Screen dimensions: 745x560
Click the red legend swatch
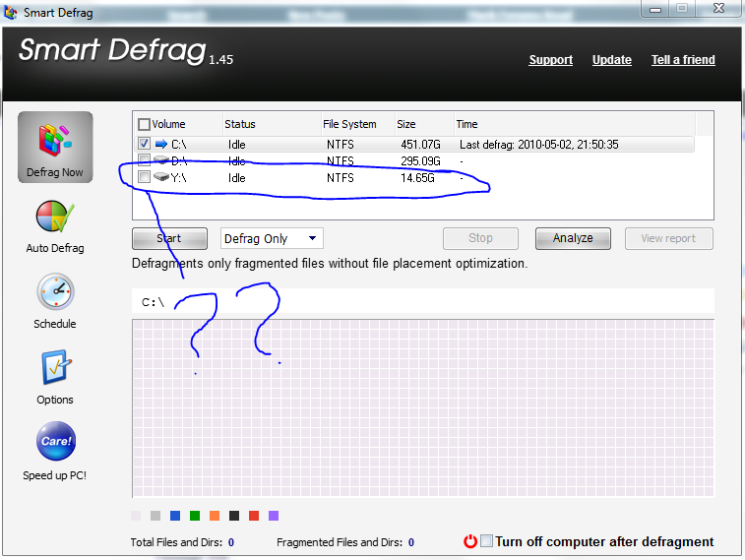[x=254, y=516]
